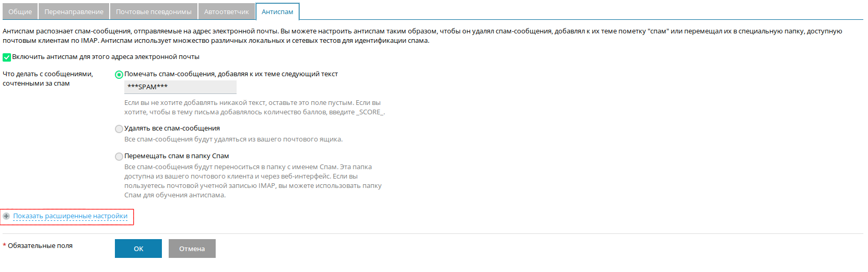Click the Перемещать спам в папку Спам label

point(177,156)
